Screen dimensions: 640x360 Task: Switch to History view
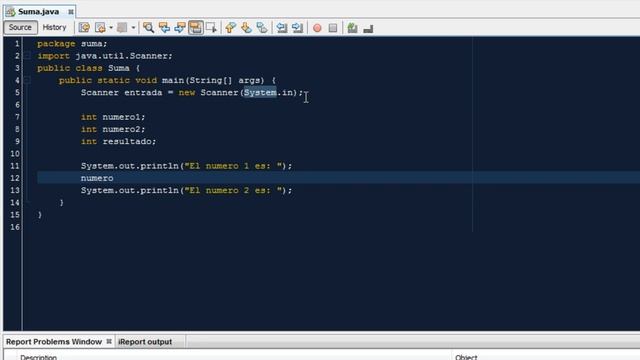(x=54, y=27)
